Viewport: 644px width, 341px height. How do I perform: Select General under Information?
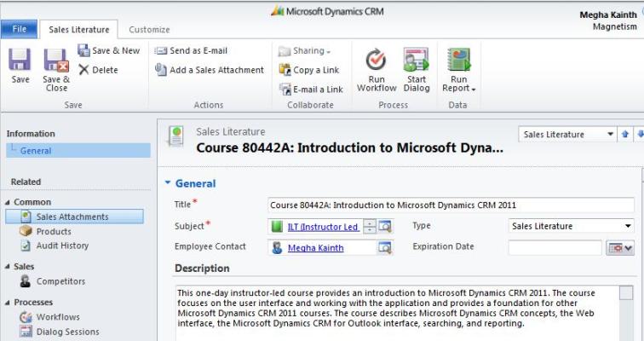tap(78, 151)
